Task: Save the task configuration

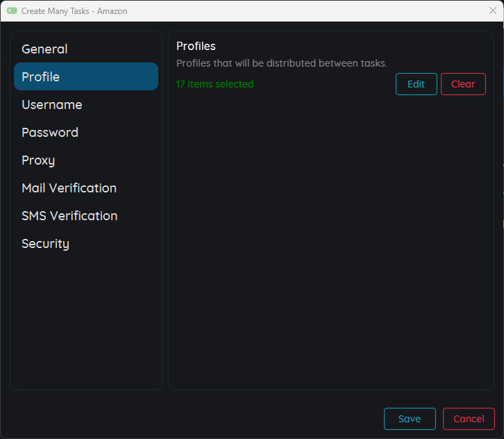Action: click(x=410, y=419)
